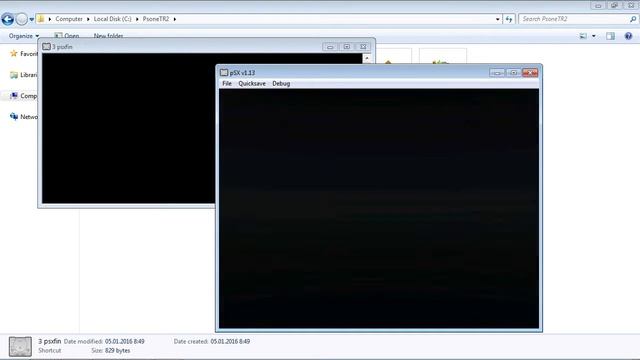
Task: Select Libraries in the navigation pane
Action: [24, 75]
